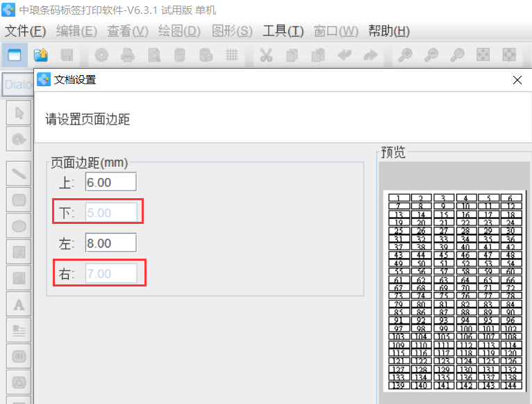Click the label grid preview thumbnail
This screenshot has height=404, width=532.
coord(455,291)
